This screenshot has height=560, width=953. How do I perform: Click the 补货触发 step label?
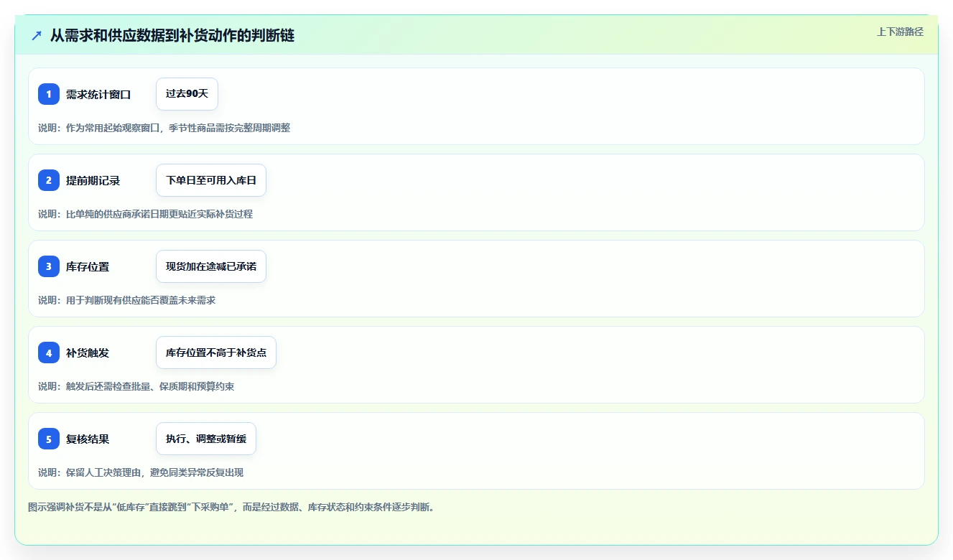[88, 353]
